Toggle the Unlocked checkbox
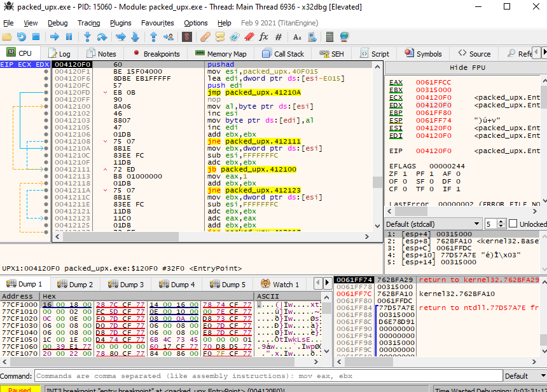547x392 pixels. [x=513, y=224]
